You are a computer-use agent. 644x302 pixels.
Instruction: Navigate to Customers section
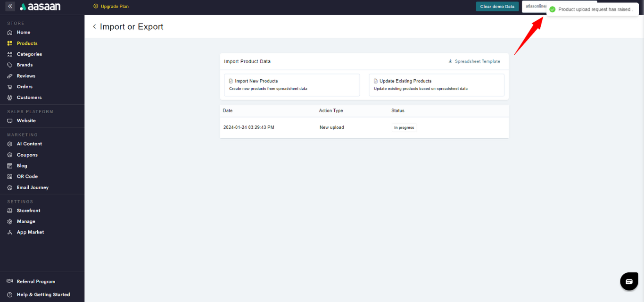(x=29, y=98)
